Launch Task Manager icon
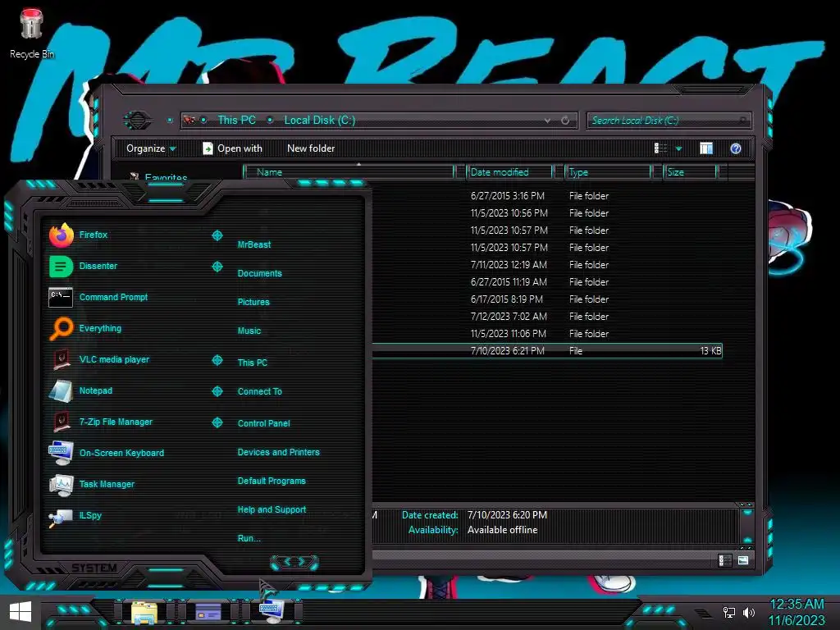 tap(61, 484)
